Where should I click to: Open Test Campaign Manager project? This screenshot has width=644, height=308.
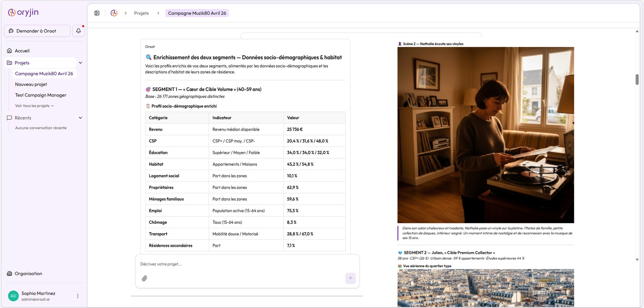41,95
